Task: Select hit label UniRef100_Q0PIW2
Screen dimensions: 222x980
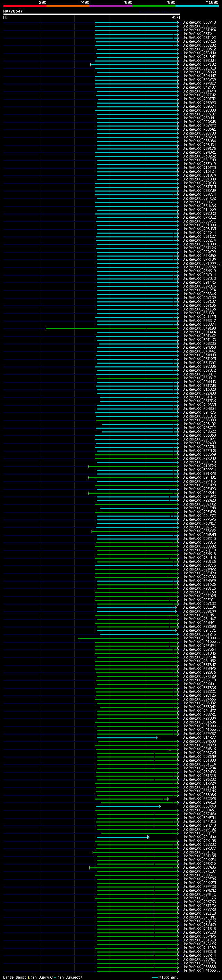Action: click(199, 65)
